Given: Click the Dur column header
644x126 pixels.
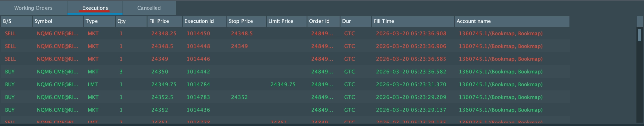Looking at the screenshot, I should tap(356, 21).
